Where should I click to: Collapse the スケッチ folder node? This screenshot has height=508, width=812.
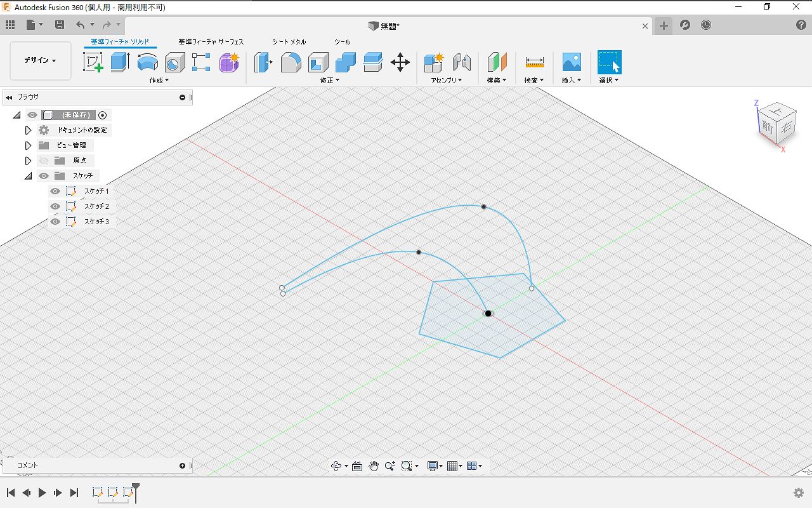coord(28,176)
